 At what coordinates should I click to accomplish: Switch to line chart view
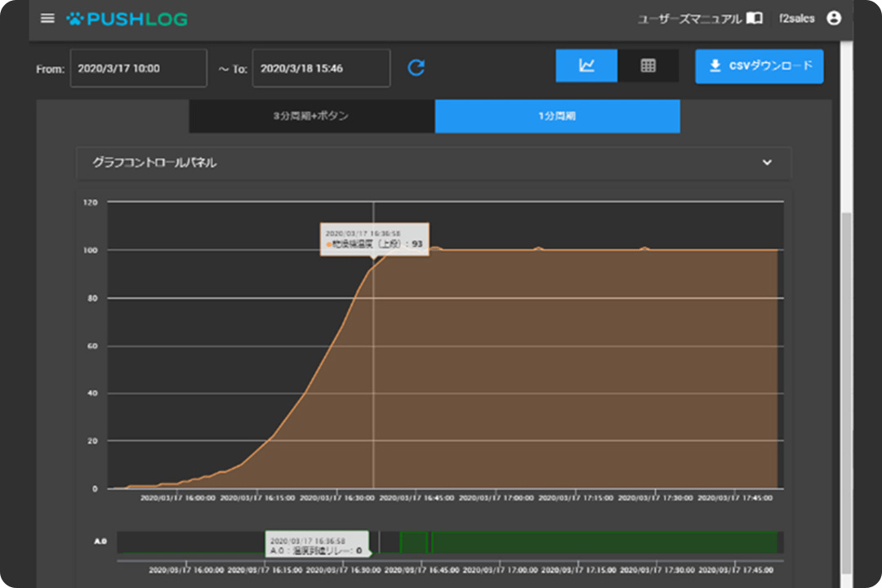tap(586, 66)
